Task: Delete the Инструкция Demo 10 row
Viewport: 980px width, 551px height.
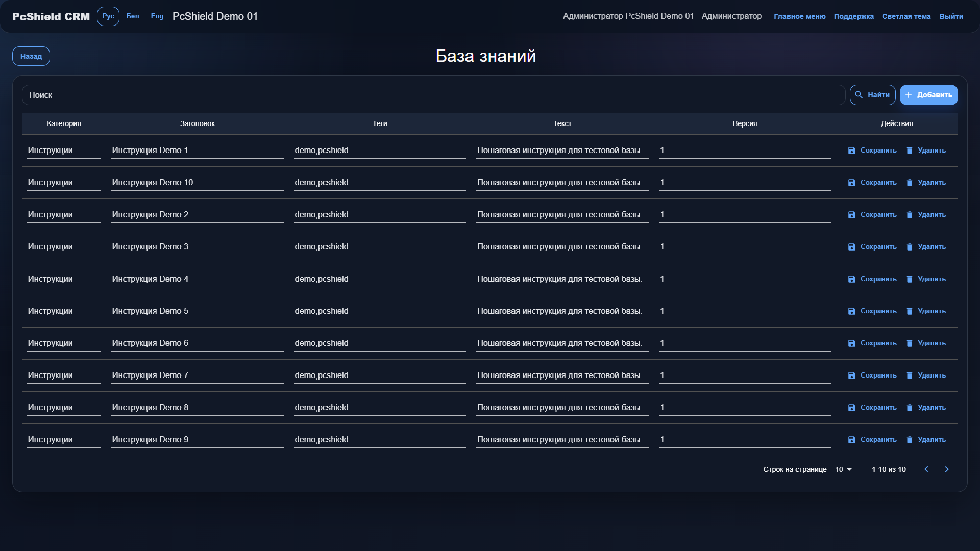Action: (926, 183)
